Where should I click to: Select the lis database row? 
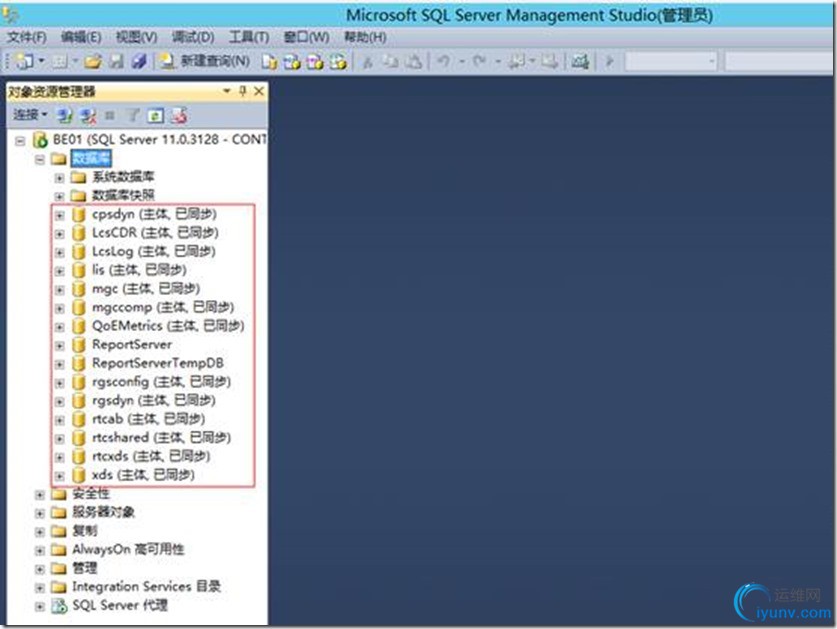[139, 270]
